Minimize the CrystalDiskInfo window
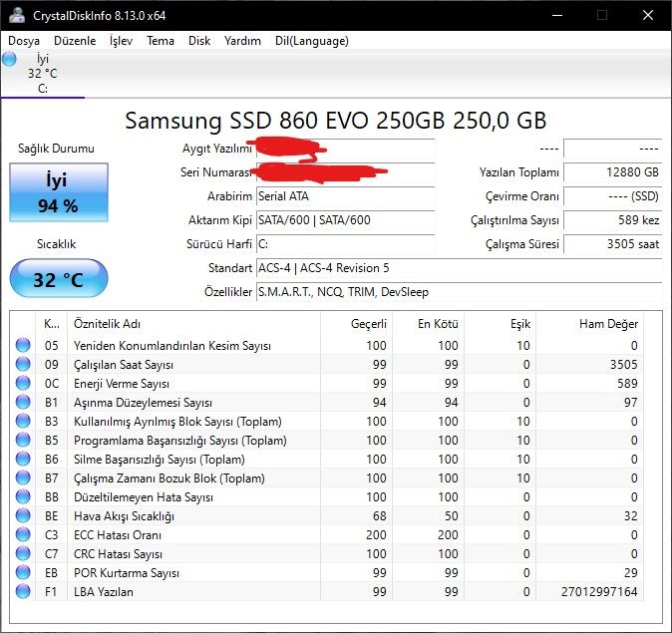Viewport: 672px width, 633px height. click(x=557, y=15)
